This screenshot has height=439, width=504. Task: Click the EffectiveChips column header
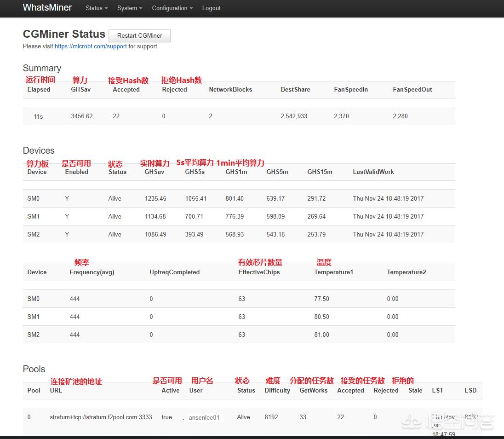(259, 272)
